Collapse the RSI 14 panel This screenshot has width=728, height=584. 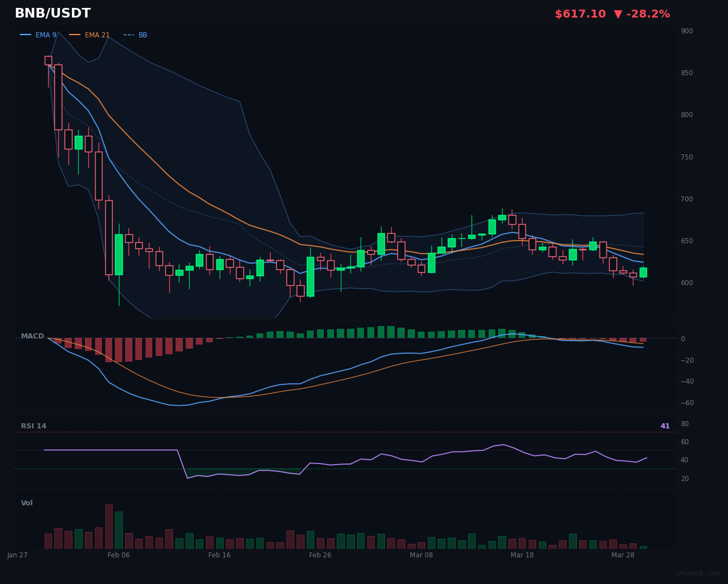pos(33,426)
